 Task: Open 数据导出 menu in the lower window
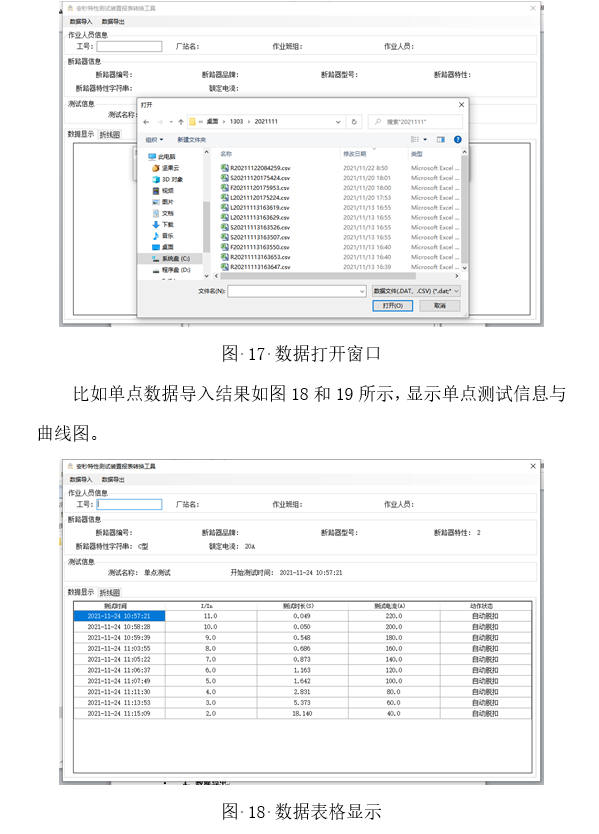(113, 480)
